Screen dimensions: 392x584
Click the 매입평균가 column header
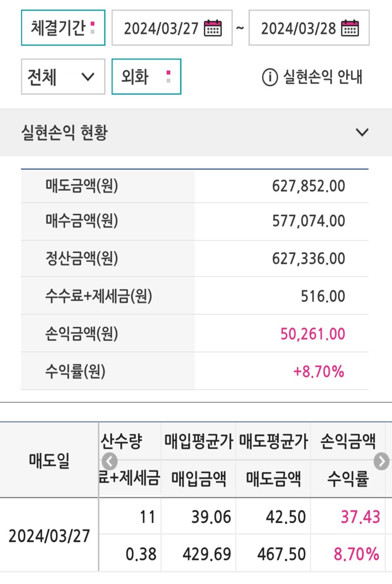click(199, 441)
